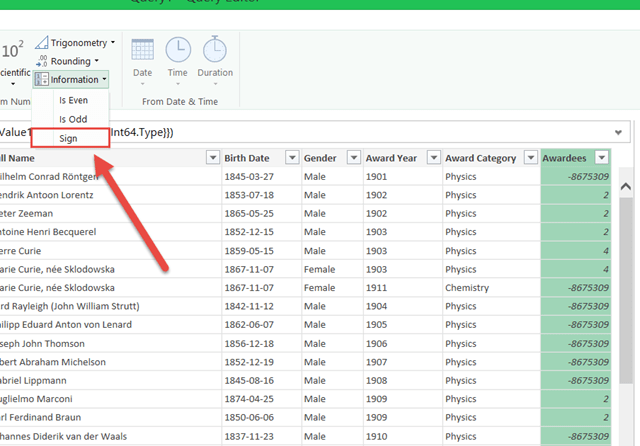
Task: Open the Birth Date column filter
Action: point(292,158)
